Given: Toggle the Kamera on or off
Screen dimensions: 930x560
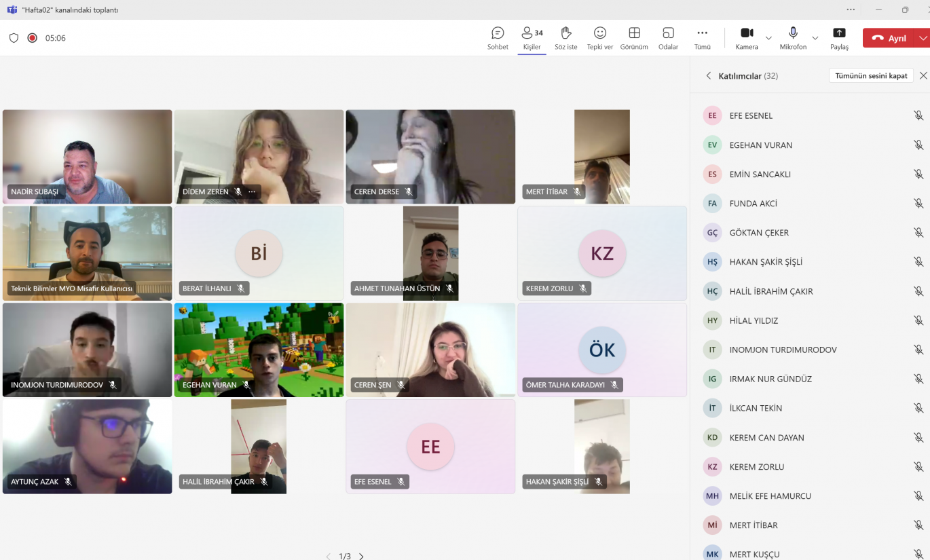Looking at the screenshot, I should [747, 38].
